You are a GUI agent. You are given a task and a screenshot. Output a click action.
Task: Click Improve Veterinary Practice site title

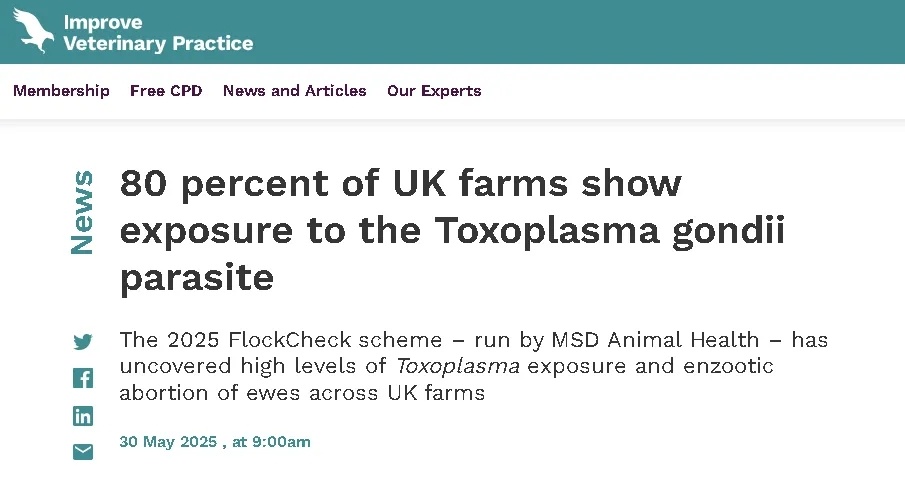click(158, 33)
